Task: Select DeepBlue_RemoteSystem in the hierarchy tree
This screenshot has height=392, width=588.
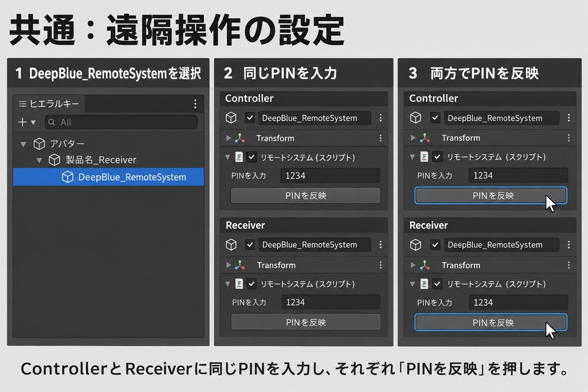Action: point(109,177)
